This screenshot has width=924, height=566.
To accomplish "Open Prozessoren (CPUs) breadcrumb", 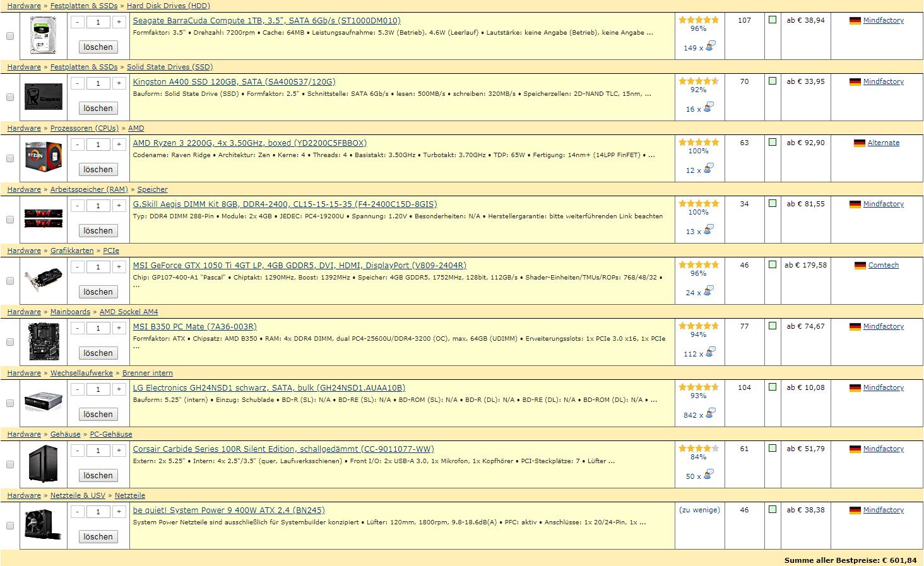I will [x=85, y=128].
